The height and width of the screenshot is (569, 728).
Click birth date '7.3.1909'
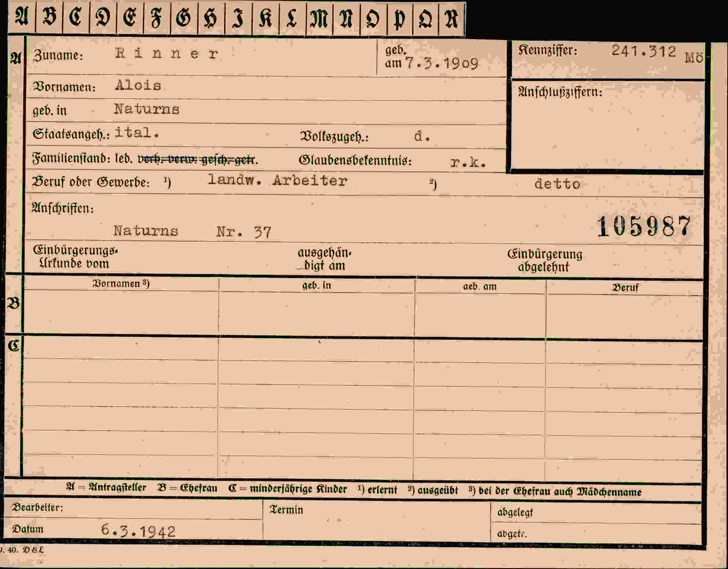442,63
